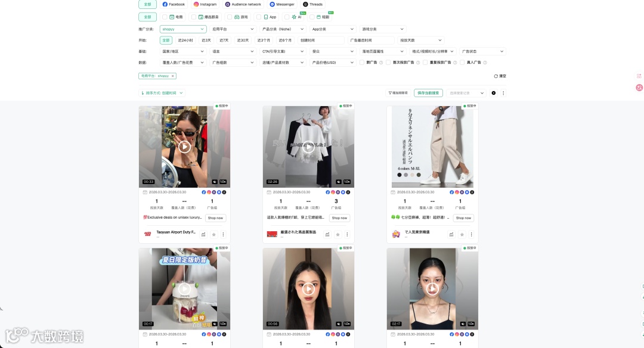Click the 保存当前搜索 button
Screen dimensions: 644x348
(428, 93)
